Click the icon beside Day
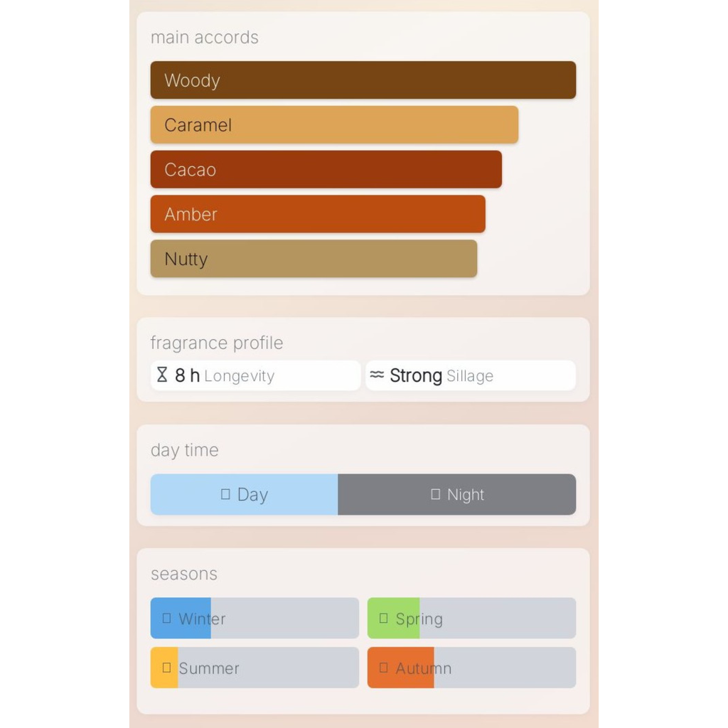 [x=225, y=494]
